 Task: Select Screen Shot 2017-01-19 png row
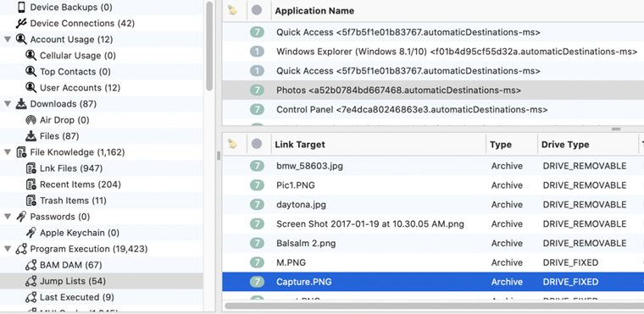click(433, 223)
